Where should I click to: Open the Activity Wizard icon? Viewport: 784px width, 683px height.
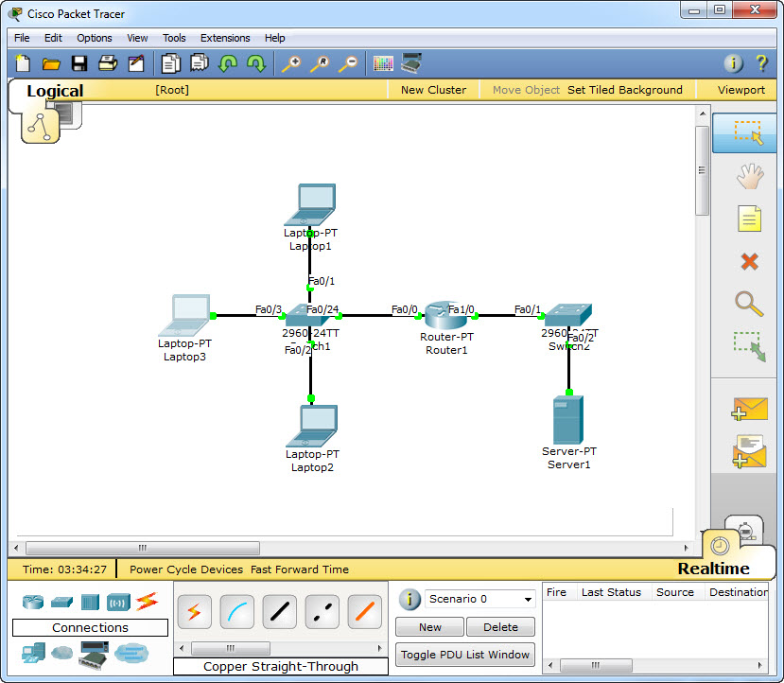[136, 63]
